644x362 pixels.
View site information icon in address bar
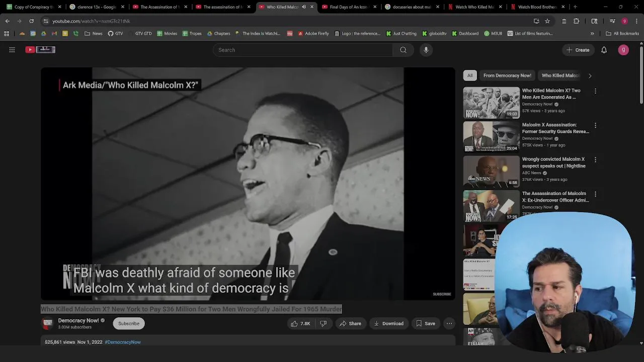coord(46,21)
